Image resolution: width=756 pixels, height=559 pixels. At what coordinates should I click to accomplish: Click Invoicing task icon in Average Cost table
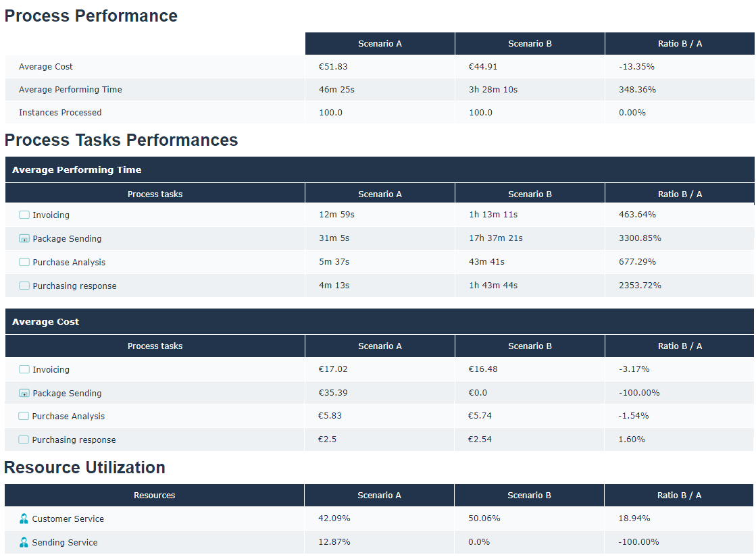tap(24, 369)
